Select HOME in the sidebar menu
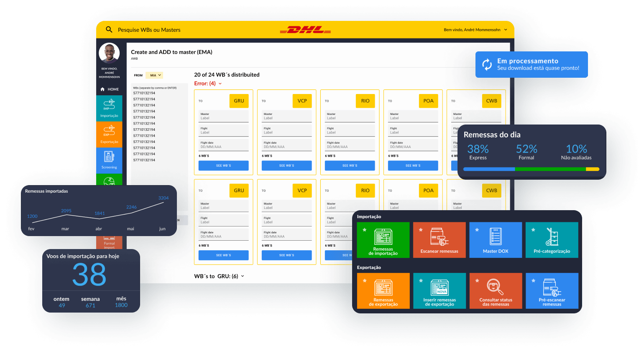This screenshot has width=644, height=351. [109, 89]
